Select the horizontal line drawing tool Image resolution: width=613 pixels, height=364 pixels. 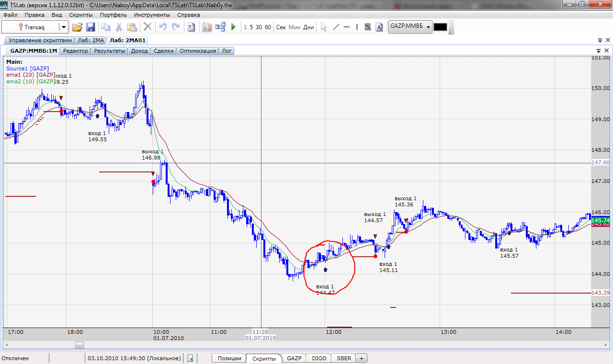coord(347,27)
